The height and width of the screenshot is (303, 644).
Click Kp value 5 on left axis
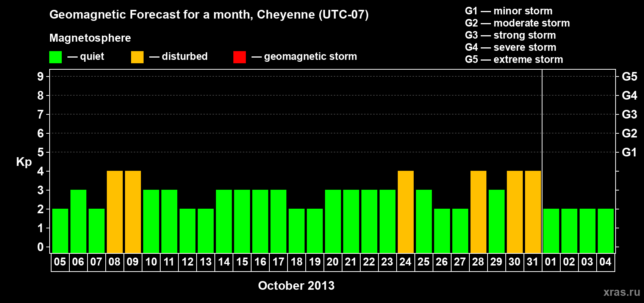(41, 152)
